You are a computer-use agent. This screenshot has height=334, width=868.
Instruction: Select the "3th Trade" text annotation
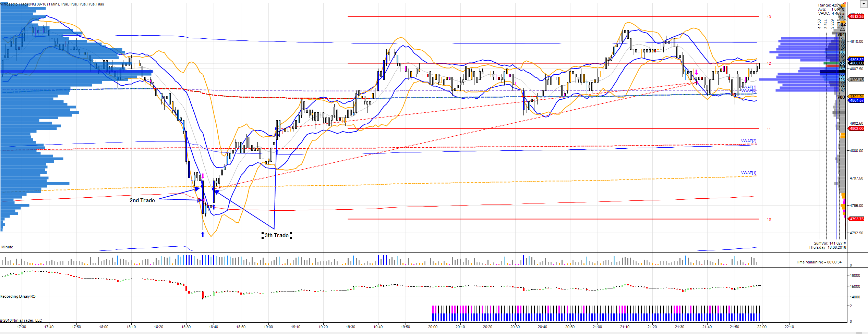(276, 235)
